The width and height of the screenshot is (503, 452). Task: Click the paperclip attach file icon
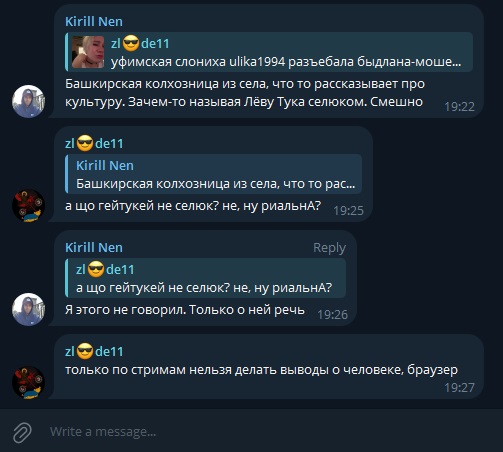tap(22, 432)
